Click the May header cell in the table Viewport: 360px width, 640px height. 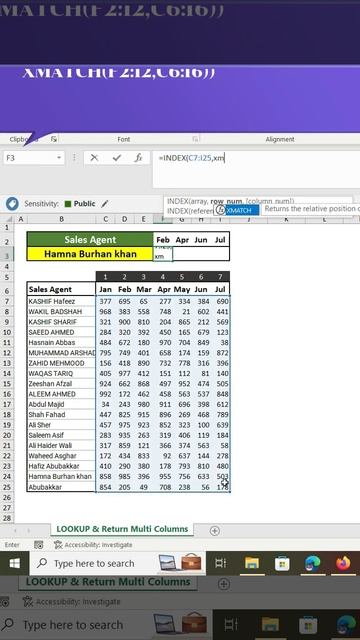pos(182,289)
